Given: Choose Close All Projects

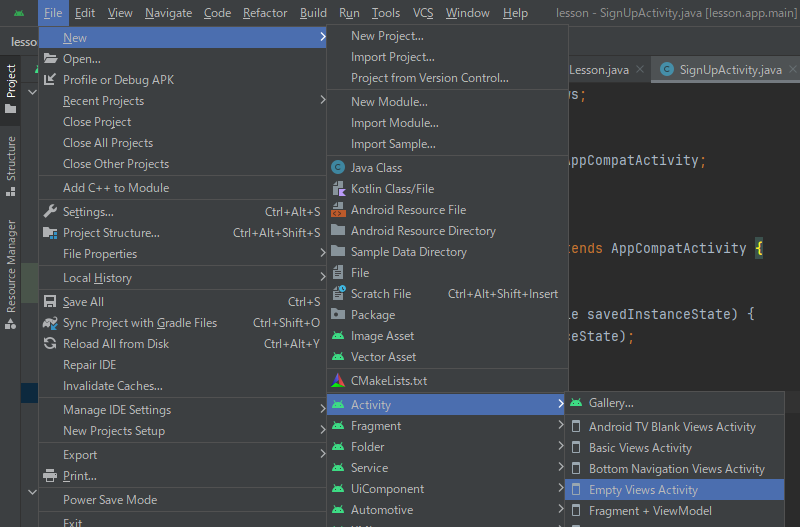Looking at the screenshot, I should point(182,143).
